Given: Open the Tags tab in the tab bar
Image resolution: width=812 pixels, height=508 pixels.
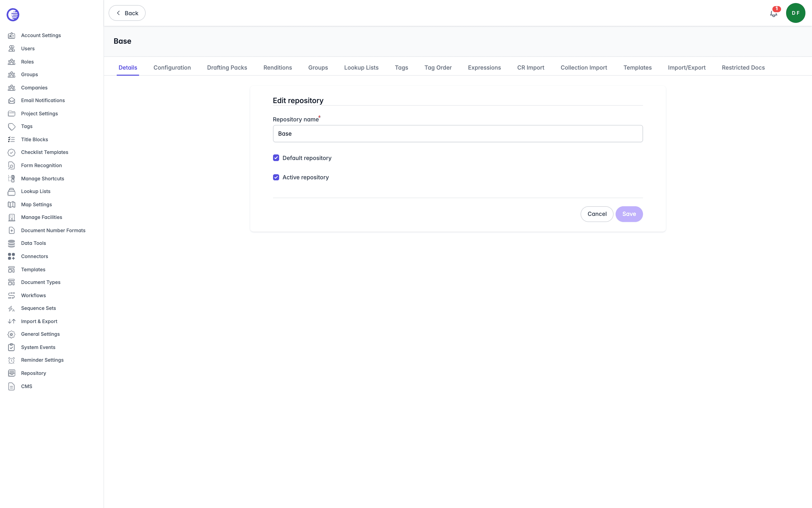Looking at the screenshot, I should point(401,68).
